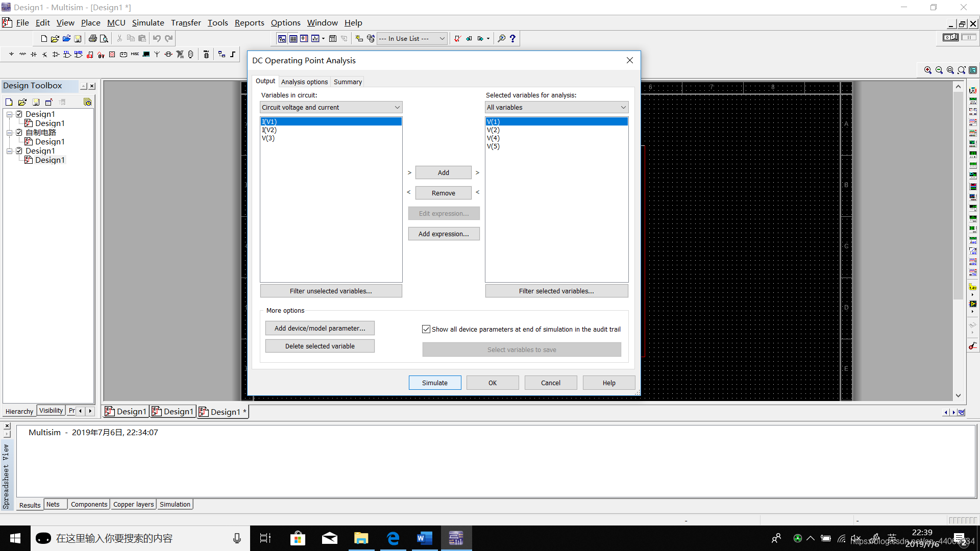
Task: Click the Zoom In magnifier icon
Action: coord(927,70)
